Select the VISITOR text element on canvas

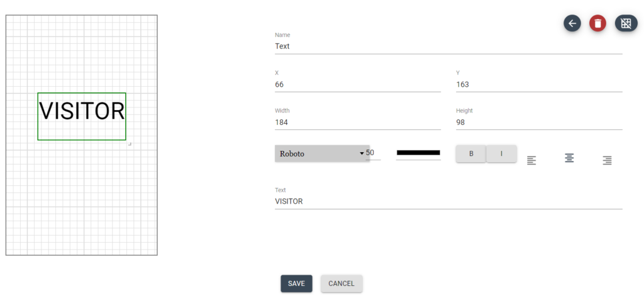tap(82, 111)
